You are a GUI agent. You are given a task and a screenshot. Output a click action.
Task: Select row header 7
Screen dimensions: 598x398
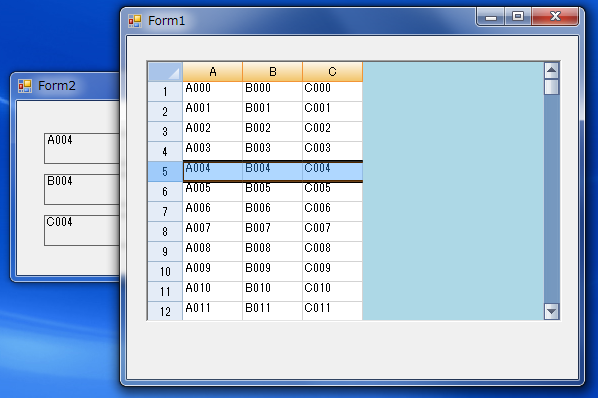pyautogui.click(x=165, y=212)
